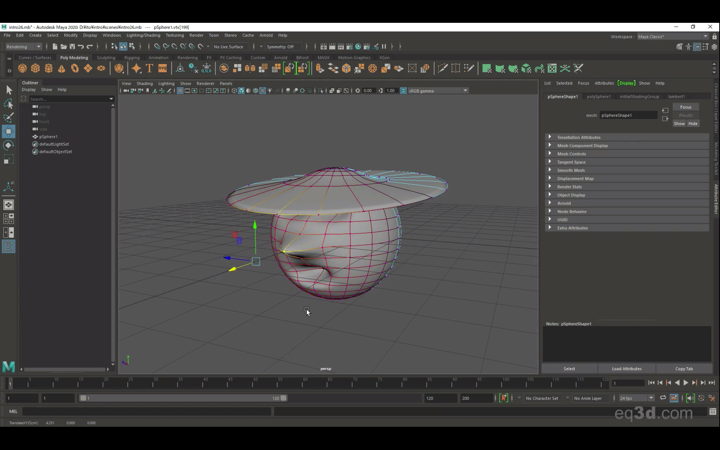Expand the Smooth Mesh section

point(571,170)
